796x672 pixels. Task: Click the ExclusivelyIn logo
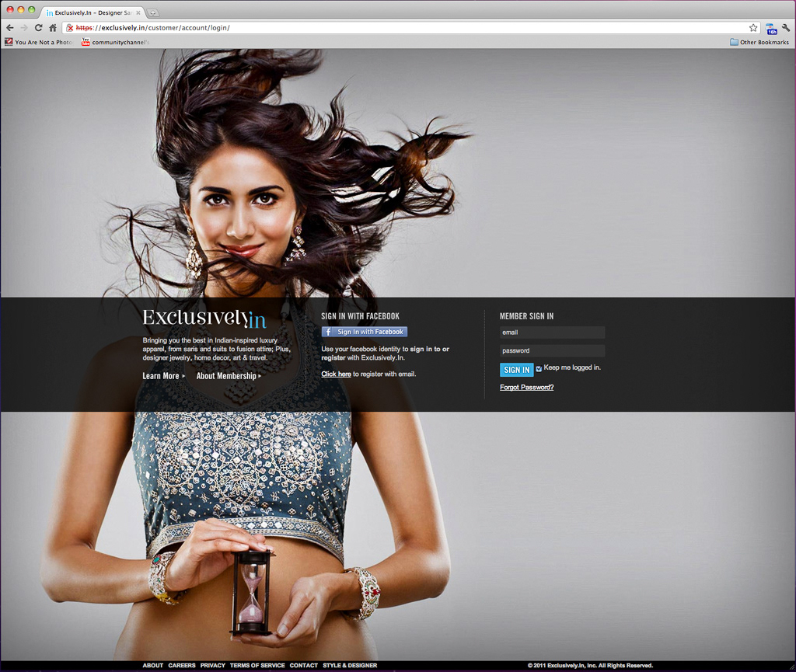[204, 318]
